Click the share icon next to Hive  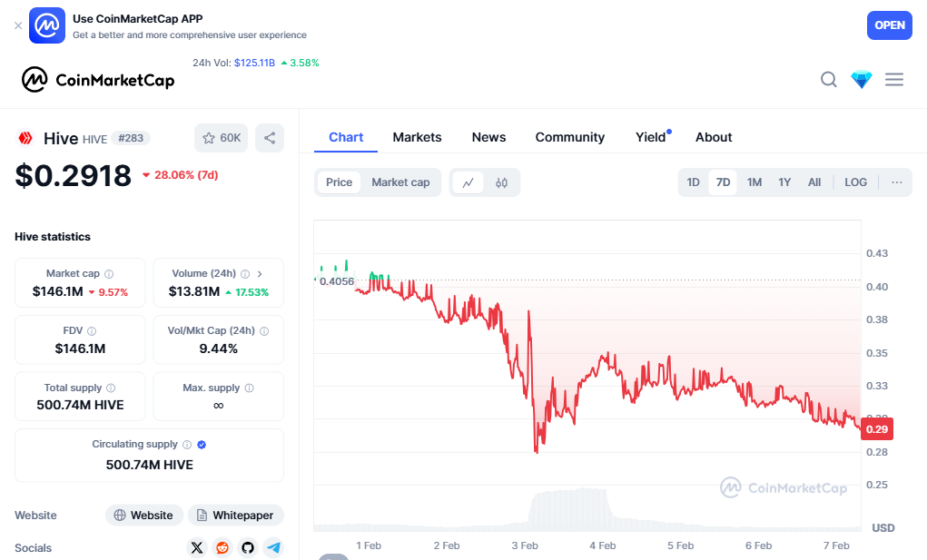click(x=270, y=138)
